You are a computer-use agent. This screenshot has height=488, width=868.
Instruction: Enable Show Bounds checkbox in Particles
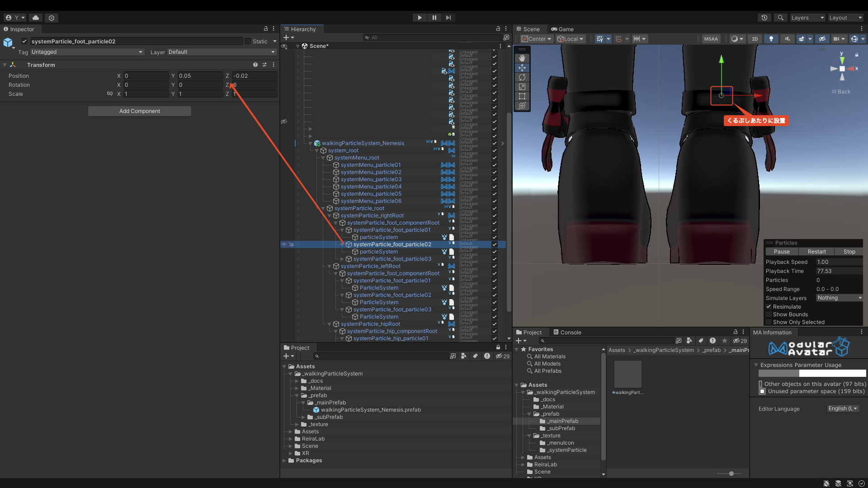tap(769, 314)
